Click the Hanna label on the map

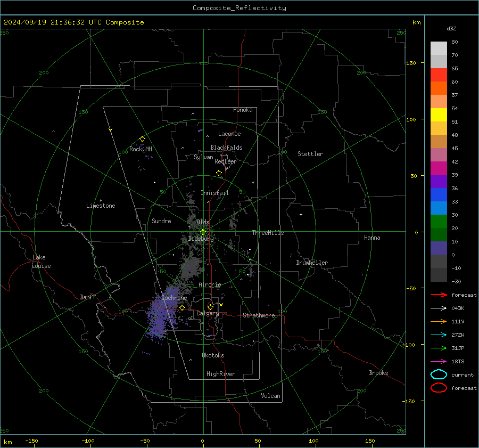(372, 238)
